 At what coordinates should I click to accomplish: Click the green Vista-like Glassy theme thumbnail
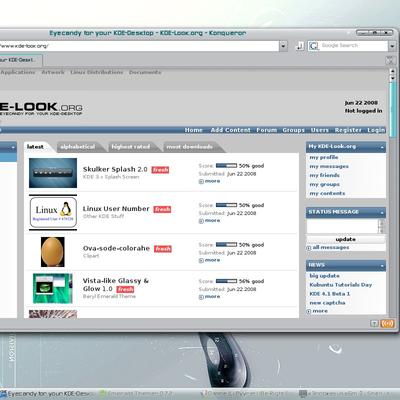click(53, 288)
